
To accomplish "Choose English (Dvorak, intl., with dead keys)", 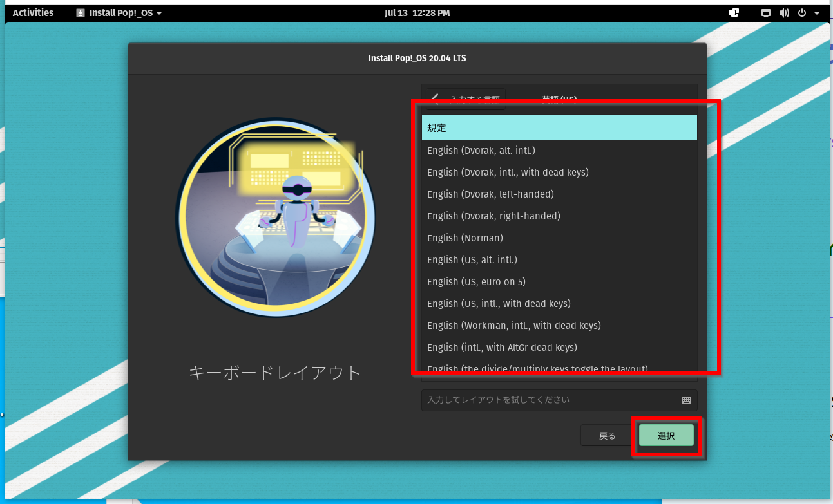I will (559, 172).
